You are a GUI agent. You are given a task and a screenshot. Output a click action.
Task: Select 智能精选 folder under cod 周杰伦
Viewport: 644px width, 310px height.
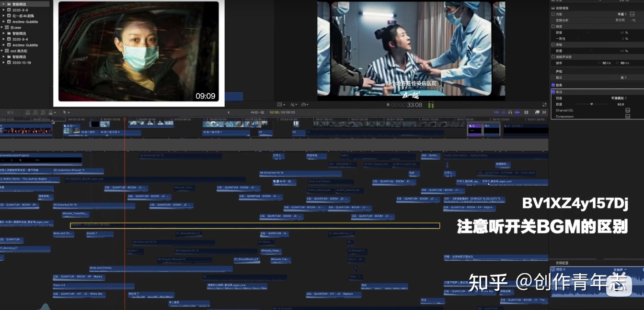[19, 57]
